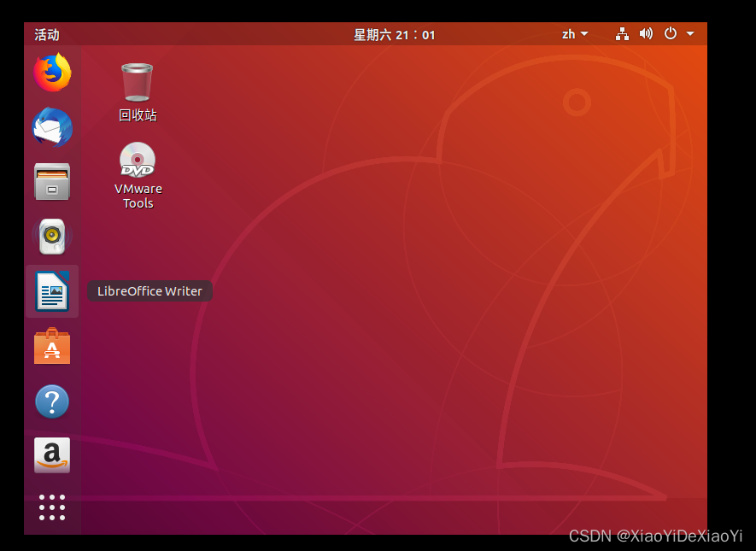Launch the Amazon dock icon
Image resolution: width=756 pixels, height=551 pixels.
tap(52, 455)
